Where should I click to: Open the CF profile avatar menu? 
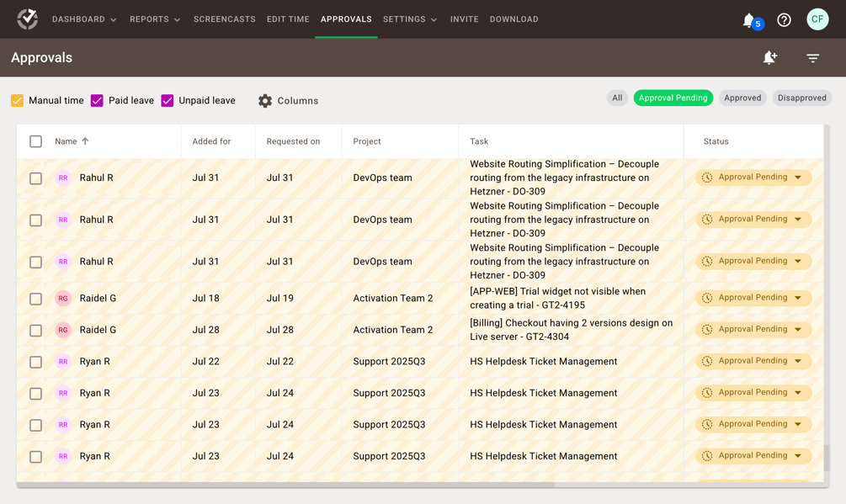click(x=817, y=19)
